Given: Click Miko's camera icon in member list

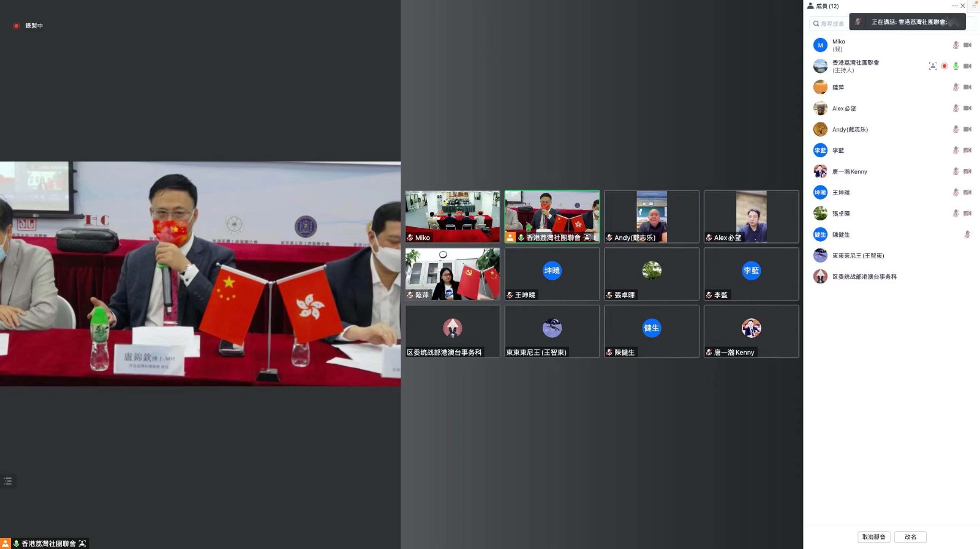Looking at the screenshot, I should click(967, 45).
